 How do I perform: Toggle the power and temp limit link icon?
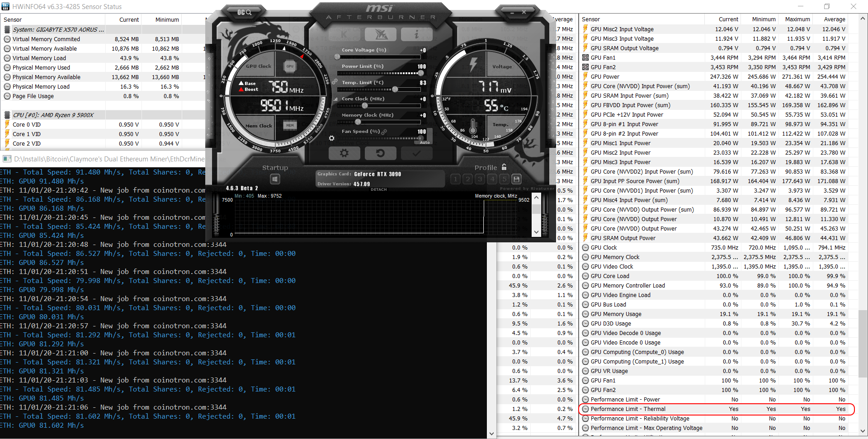pos(335,82)
